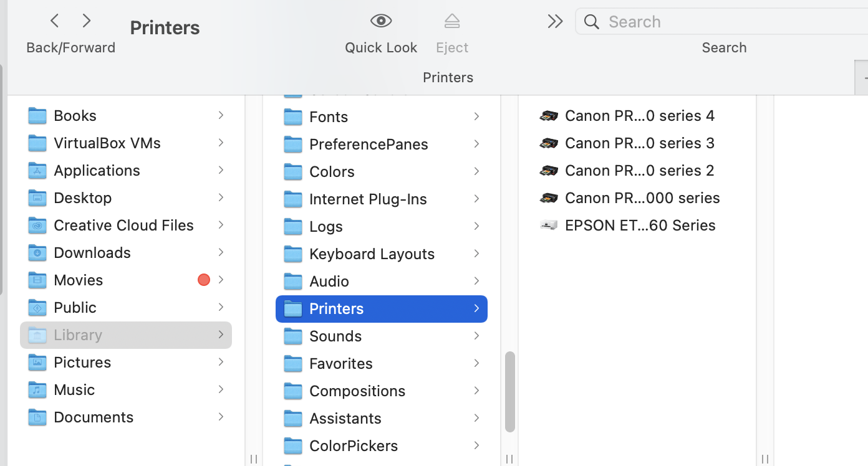Select the Canon PR...000 series printer
Viewport: 868px width, 466px height.
click(642, 197)
